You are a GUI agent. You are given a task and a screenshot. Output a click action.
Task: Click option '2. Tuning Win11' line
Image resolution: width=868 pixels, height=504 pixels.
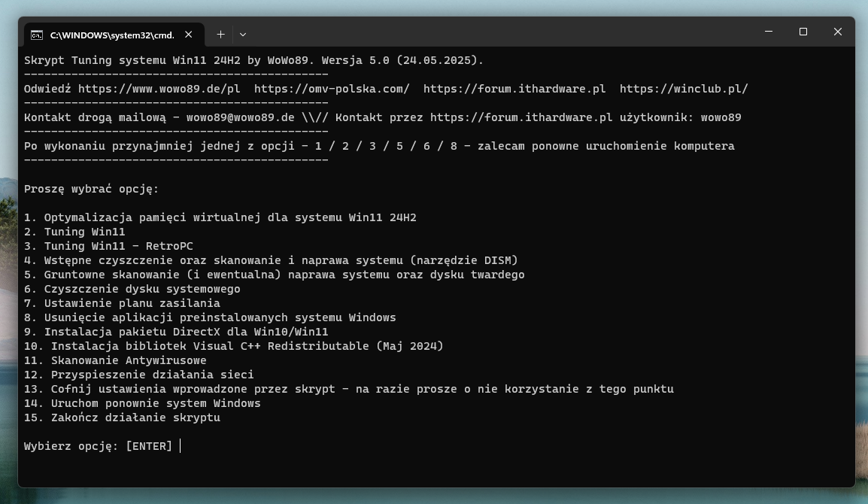[74, 232]
